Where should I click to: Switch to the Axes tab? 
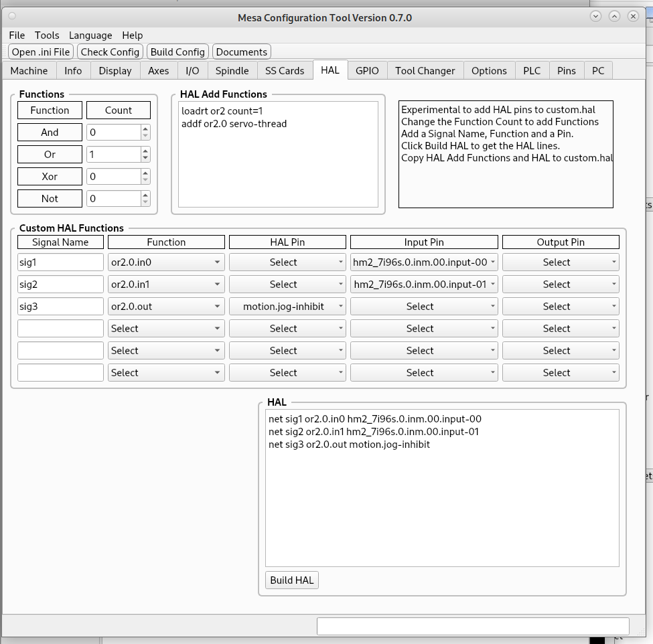tap(159, 71)
